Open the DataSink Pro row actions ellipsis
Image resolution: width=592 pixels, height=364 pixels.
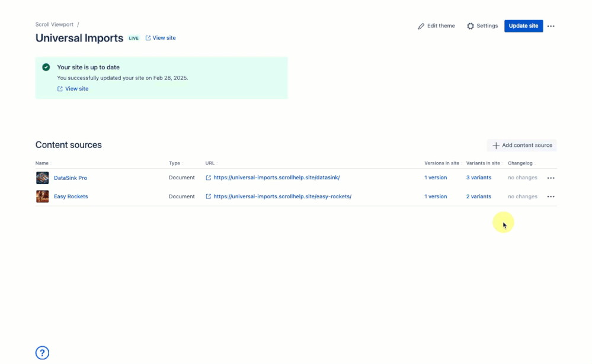[551, 178]
